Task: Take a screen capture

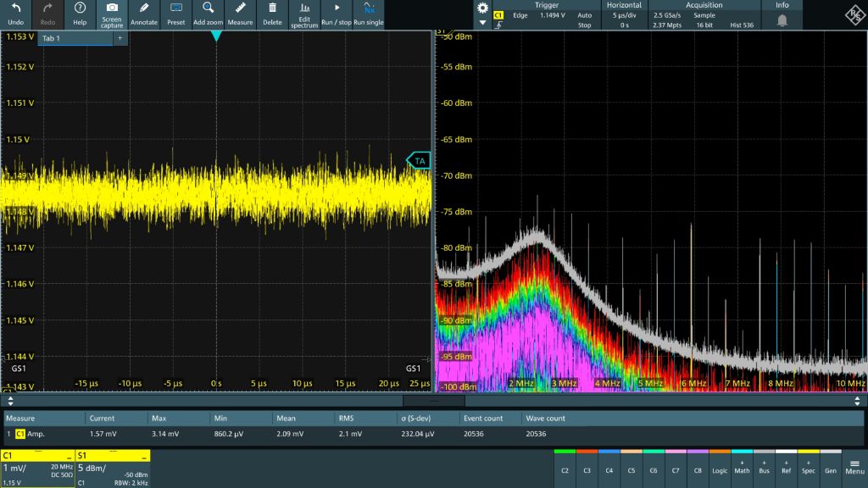Action: 112,13
